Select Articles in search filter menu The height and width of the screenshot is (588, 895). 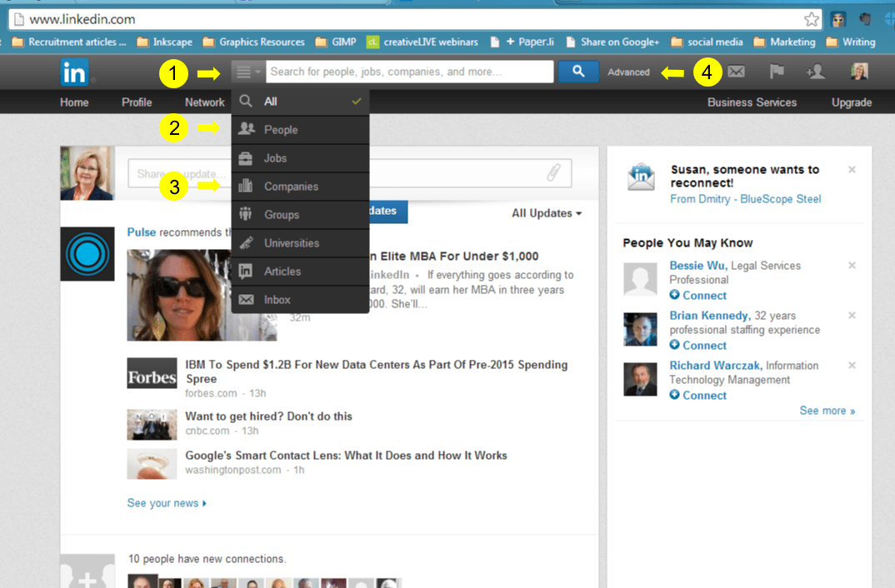300,271
